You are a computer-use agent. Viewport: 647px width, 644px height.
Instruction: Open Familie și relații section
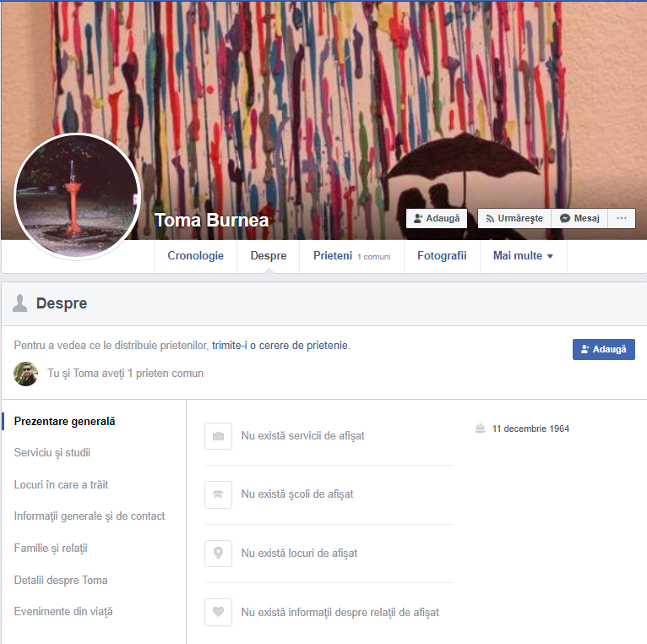51,548
